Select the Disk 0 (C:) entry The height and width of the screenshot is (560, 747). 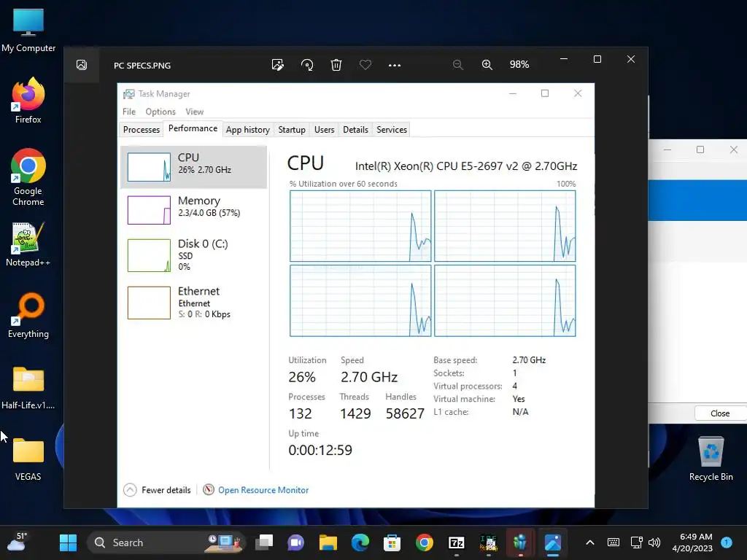tap(193, 255)
